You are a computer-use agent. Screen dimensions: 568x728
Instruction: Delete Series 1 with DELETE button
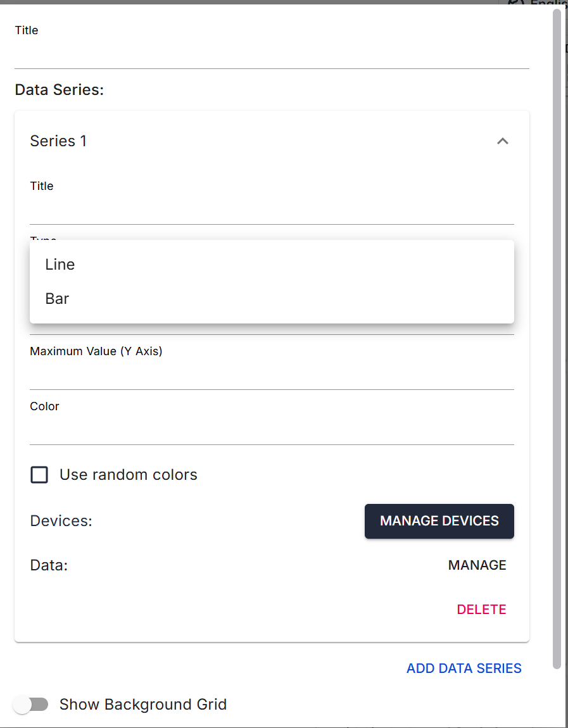[481, 610]
